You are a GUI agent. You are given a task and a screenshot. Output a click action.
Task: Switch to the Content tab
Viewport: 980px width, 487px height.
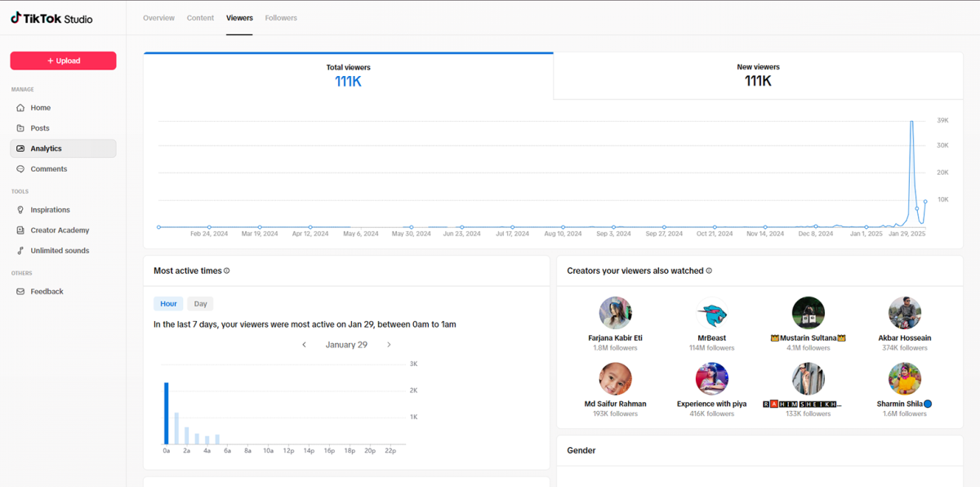pos(200,18)
